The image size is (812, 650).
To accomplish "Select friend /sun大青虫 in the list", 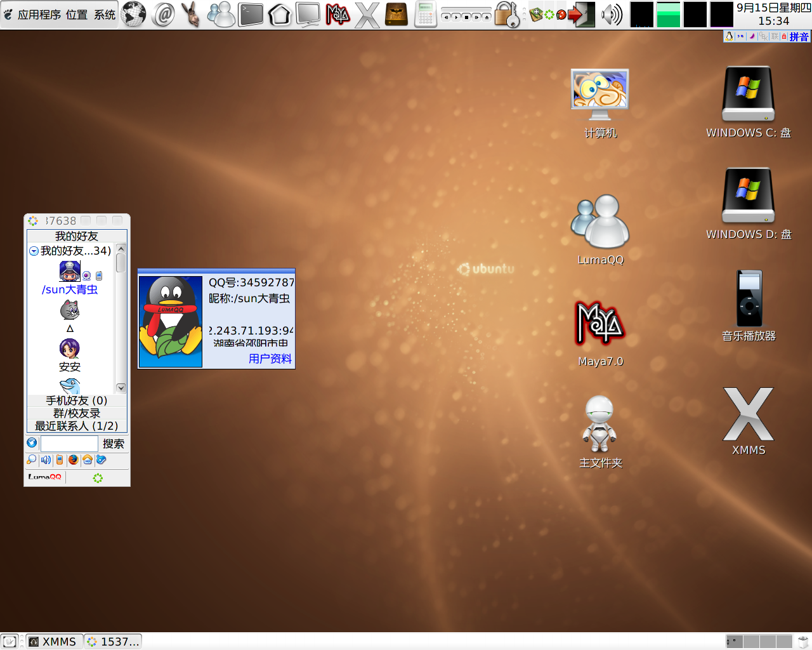I will pos(70,289).
